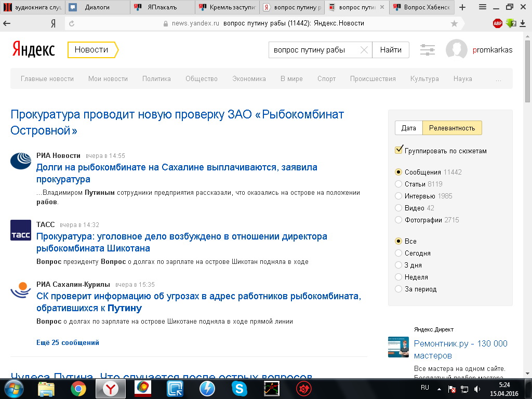Expand the hidden news categories ellipsis
Screen dimensions: 532x399
pos(498,79)
